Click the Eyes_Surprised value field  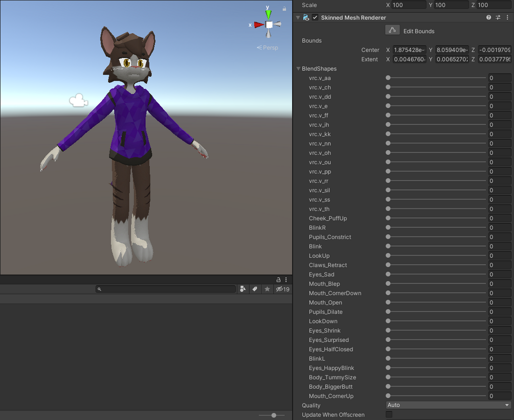[500, 340]
